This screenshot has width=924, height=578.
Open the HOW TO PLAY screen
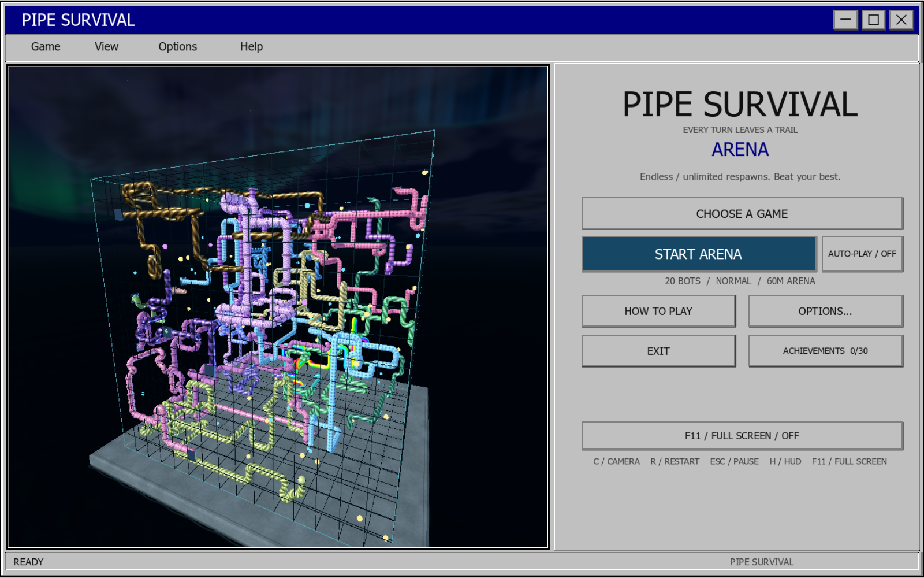pos(658,312)
